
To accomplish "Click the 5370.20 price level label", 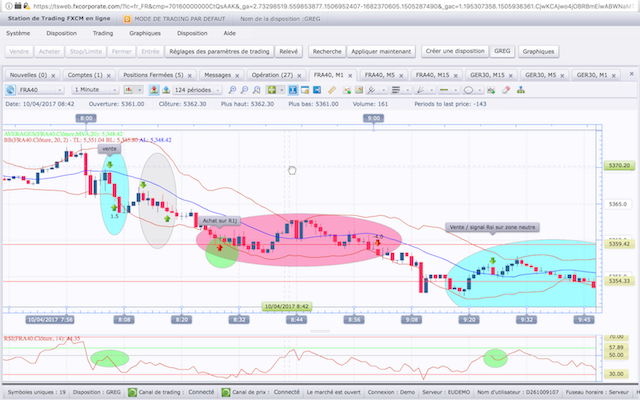I will pyautogui.click(x=619, y=166).
